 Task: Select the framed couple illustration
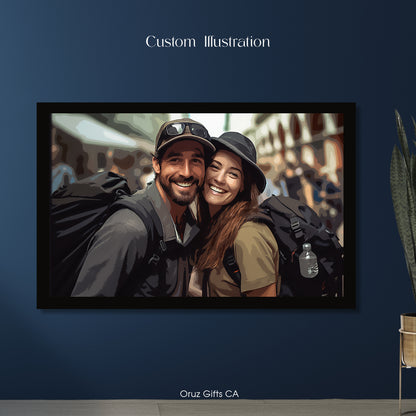coord(196,205)
